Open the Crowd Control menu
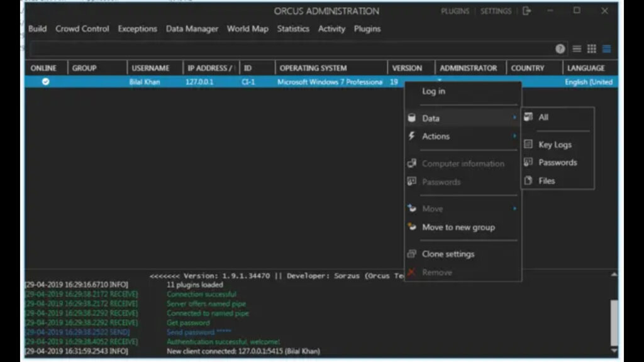This screenshot has width=644, height=362. tap(82, 29)
